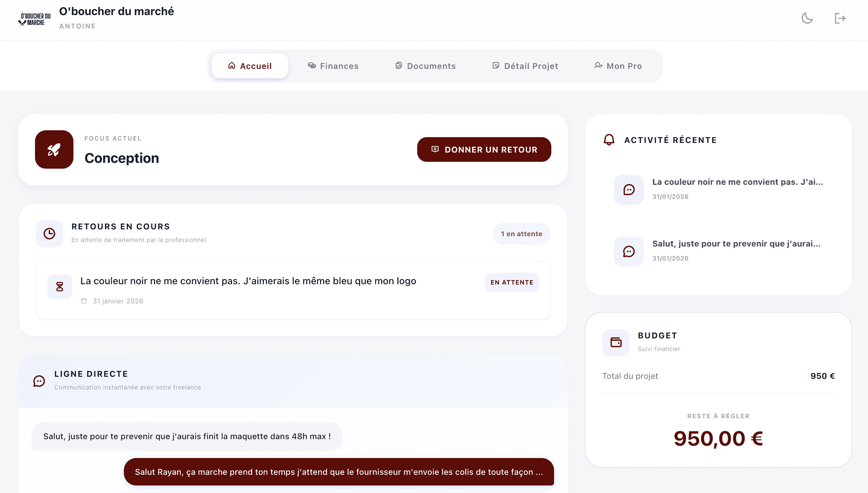Click the O'boucher du marché logo
Screen dimensions: 868x493
(x=34, y=20)
